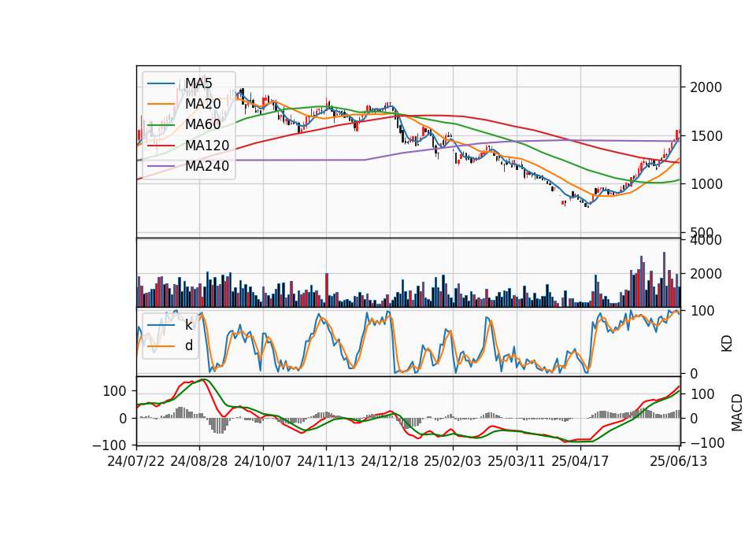This screenshot has height=543, width=756.
Task: Click the -100 label on left MACD axis
Action: click(x=109, y=444)
